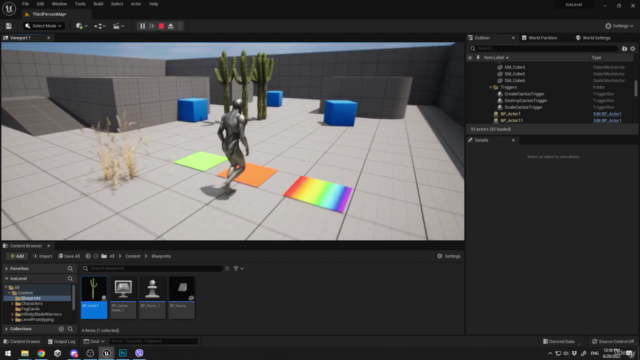Click Edit BP_Actor1 link for BP_Actor1 row

[607, 114]
